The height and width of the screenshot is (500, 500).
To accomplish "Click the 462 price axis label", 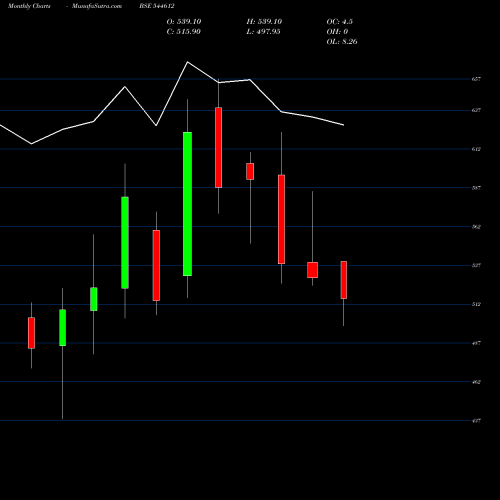I will [476, 382].
